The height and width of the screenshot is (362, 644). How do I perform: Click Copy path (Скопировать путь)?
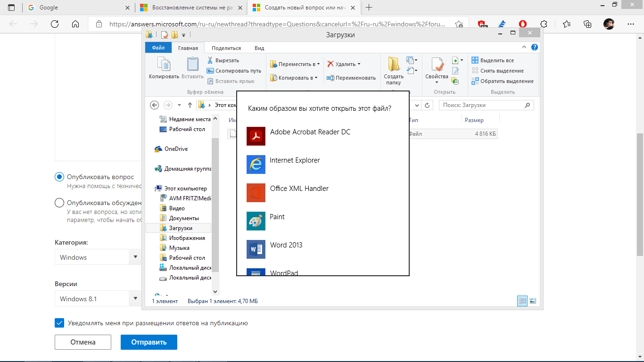234,71
